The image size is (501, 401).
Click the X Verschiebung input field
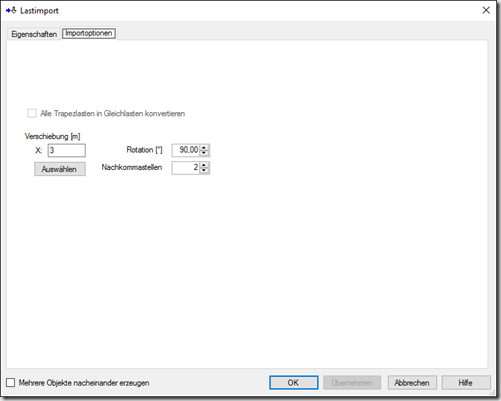tap(67, 150)
